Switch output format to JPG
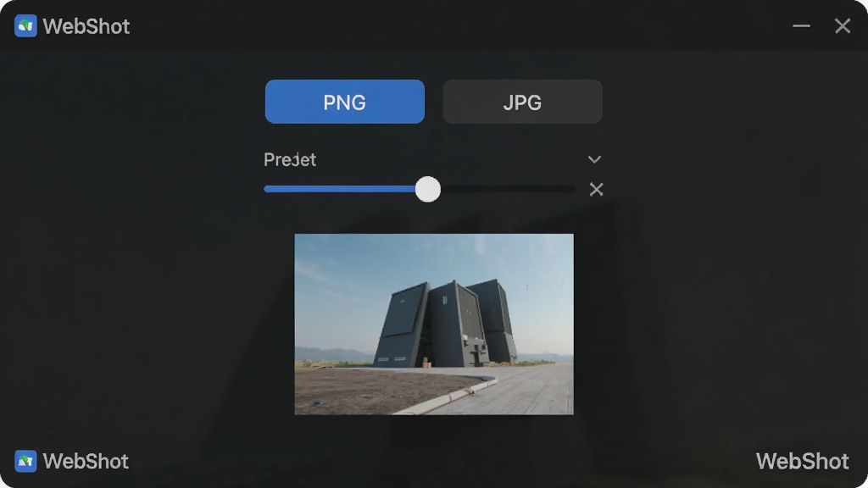 click(522, 102)
